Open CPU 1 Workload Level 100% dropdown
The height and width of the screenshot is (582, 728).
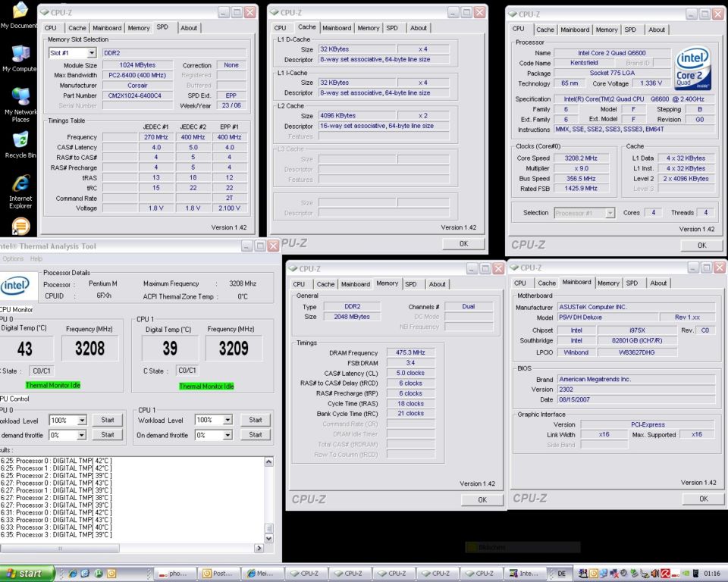[x=227, y=420]
